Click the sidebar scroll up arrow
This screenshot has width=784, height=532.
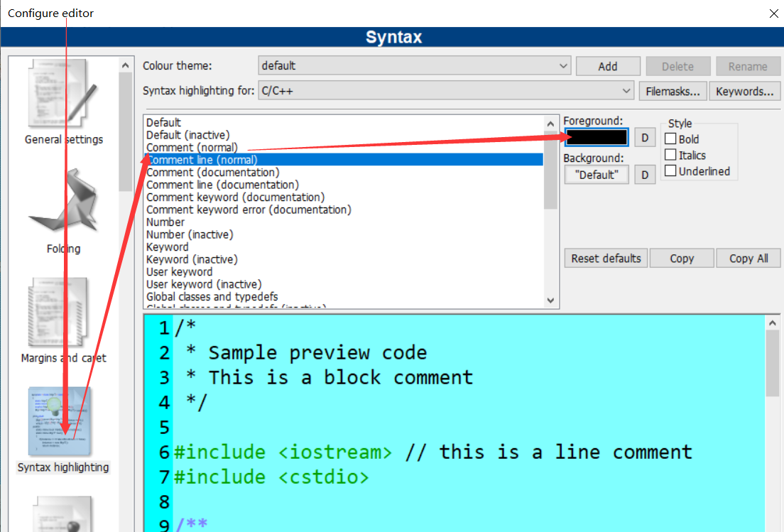126,65
